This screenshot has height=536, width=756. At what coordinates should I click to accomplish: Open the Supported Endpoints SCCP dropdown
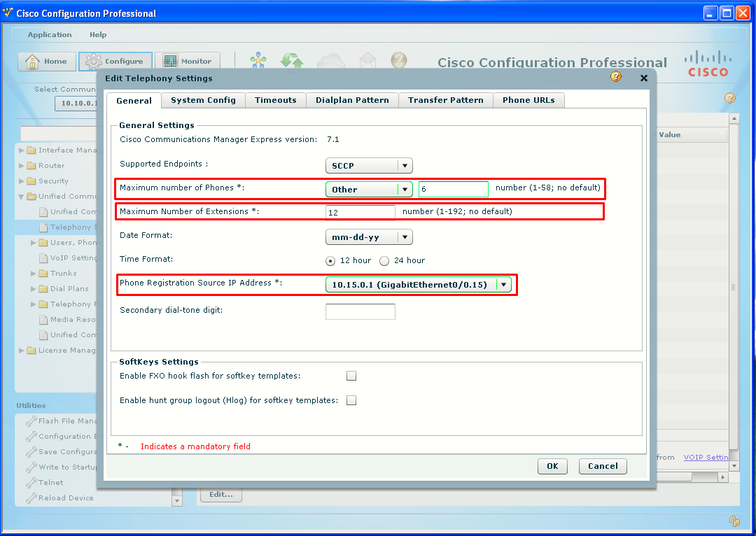coord(370,166)
